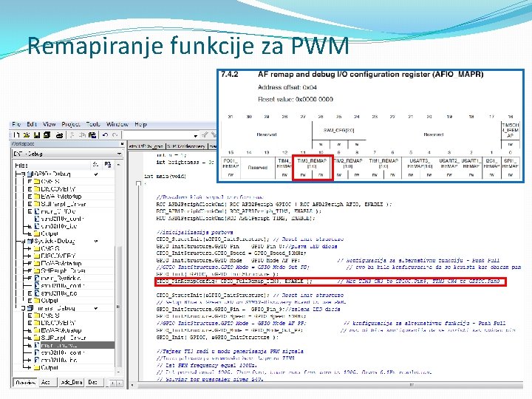Image resolution: width=532 pixels, height=399 pixels.
Task: Select the Overview workspace tab
Action: [x=25, y=383]
